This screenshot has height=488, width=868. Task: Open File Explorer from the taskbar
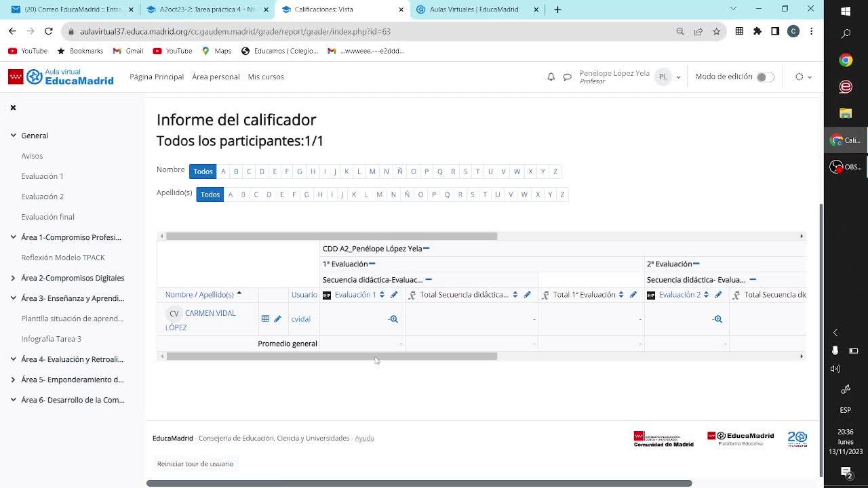pyautogui.click(x=846, y=113)
